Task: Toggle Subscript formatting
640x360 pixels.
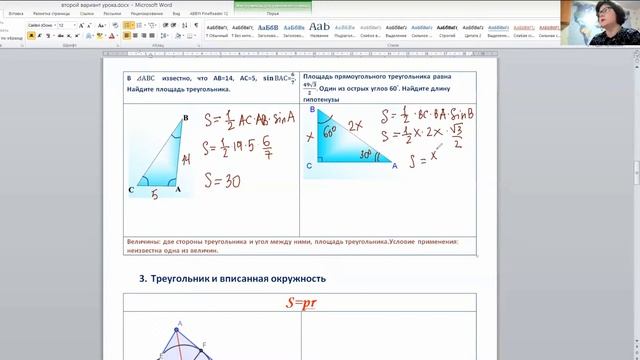Action: point(69,36)
